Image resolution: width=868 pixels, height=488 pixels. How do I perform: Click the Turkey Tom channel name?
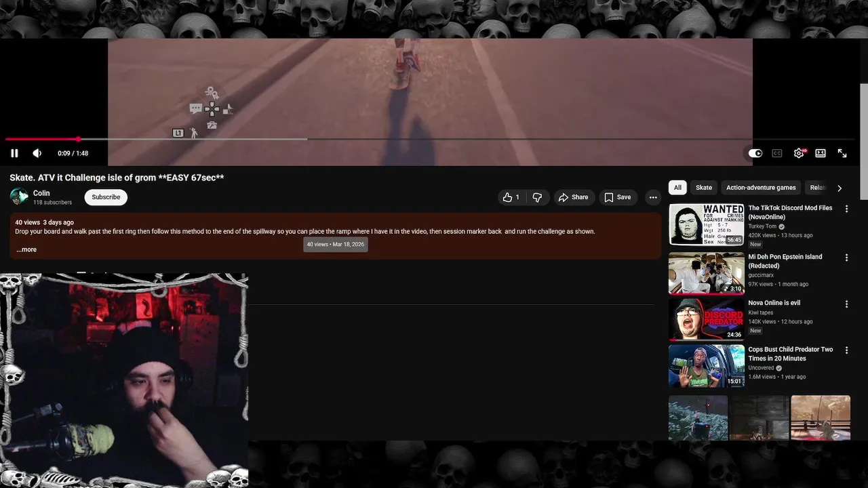click(x=762, y=226)
